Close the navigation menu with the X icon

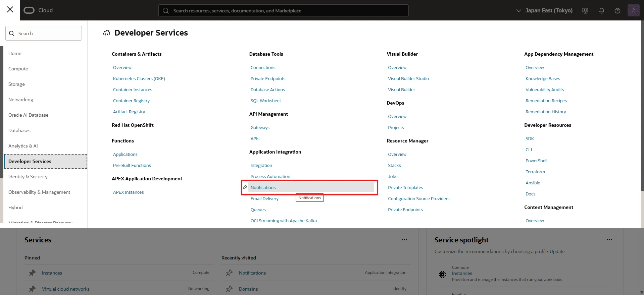pos(10,10)
